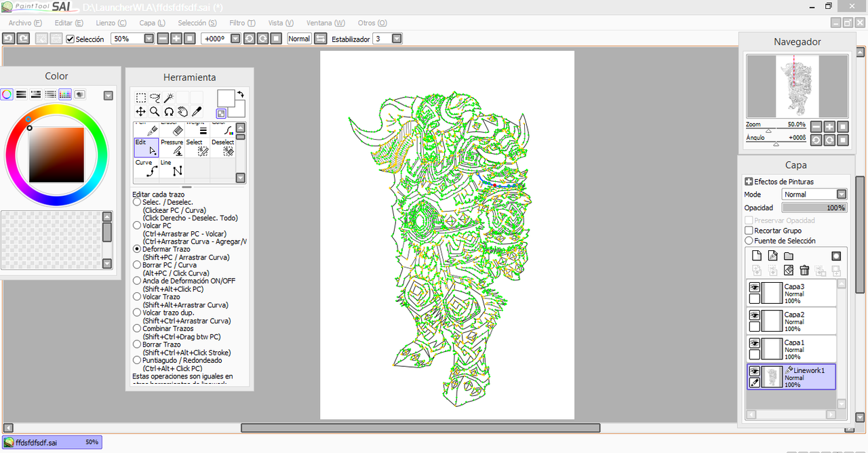Screen dimensions: 868x453
Task: Select Combinar Trazos radio option
Action: (x=137, y=329)
